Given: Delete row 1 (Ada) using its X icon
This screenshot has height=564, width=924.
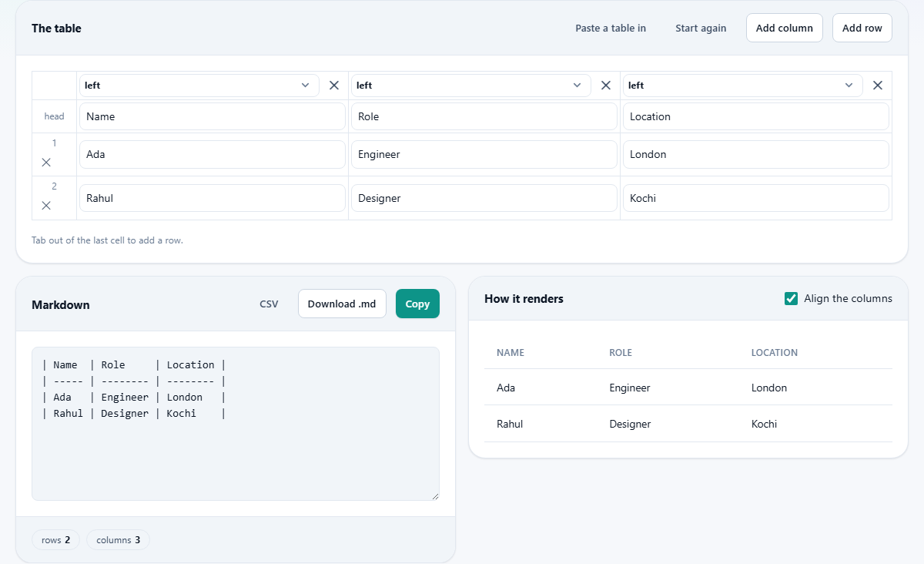Looking at the screenshot, I should pos(46,162).
